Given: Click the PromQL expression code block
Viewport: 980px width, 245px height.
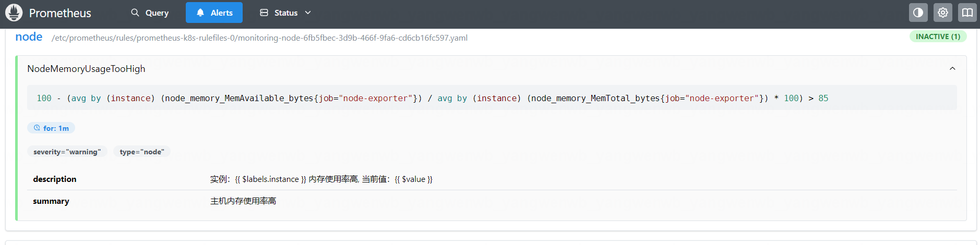Looking at the screenshot, I should pos(432,98).
